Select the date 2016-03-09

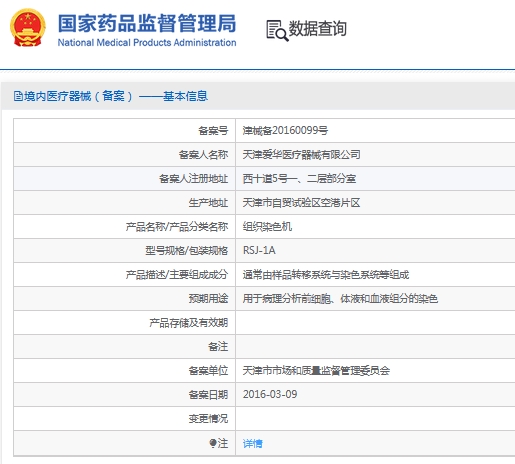click(270, 394)
